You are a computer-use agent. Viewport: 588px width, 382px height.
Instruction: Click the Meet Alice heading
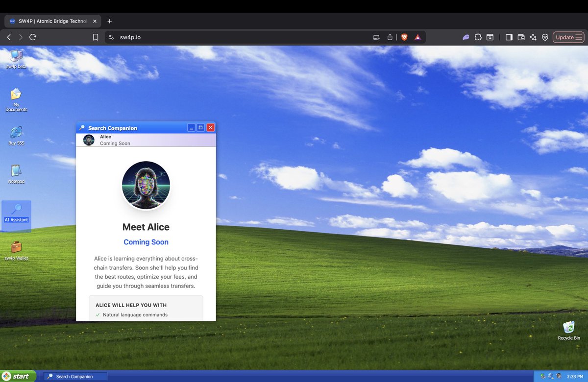click(146, 227)
